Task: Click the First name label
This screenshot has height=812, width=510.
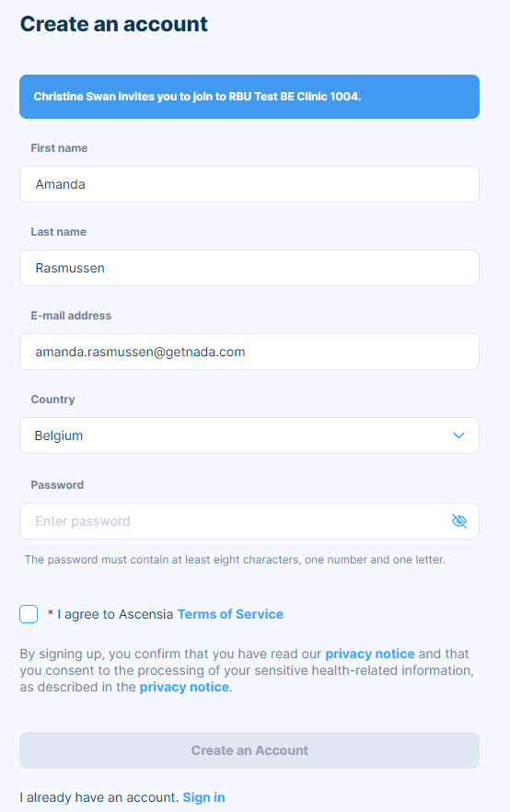Action: tap(59, 148)
